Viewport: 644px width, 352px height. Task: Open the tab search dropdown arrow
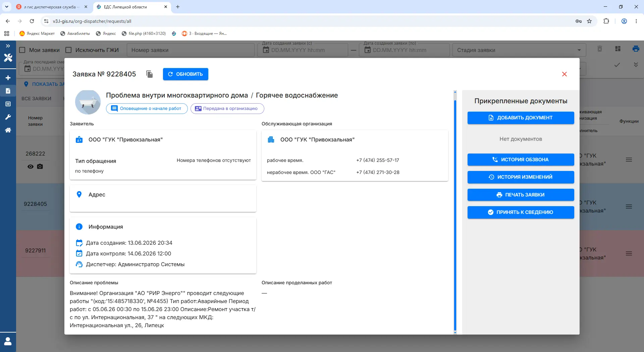pyautogui.click(x=6, y=7)
